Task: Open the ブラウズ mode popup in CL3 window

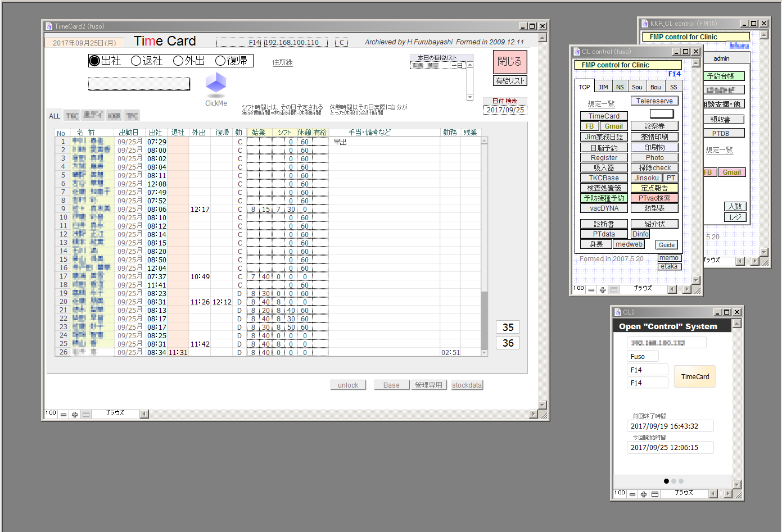Action: (684, 493)
